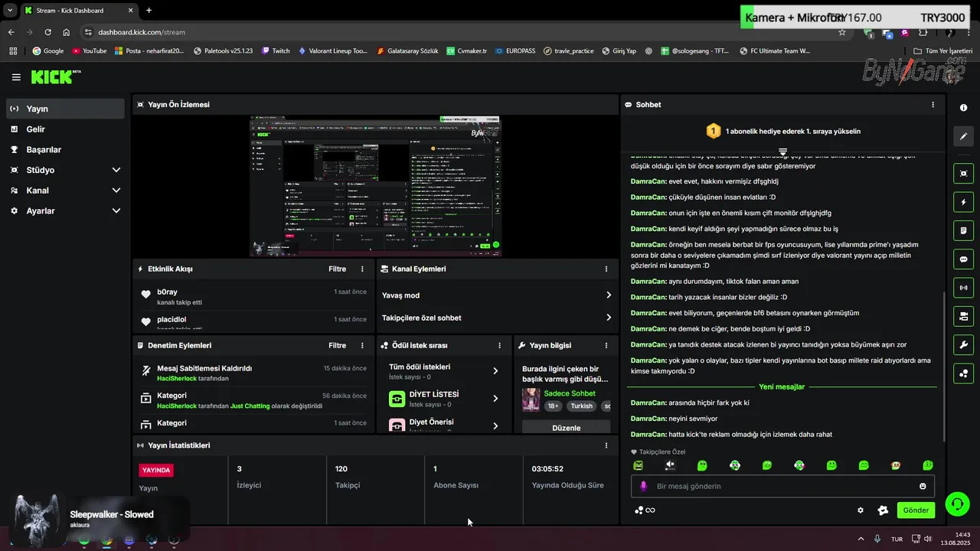
Task: Go to Yayın in the sidebar
Action: click(65, 109)
